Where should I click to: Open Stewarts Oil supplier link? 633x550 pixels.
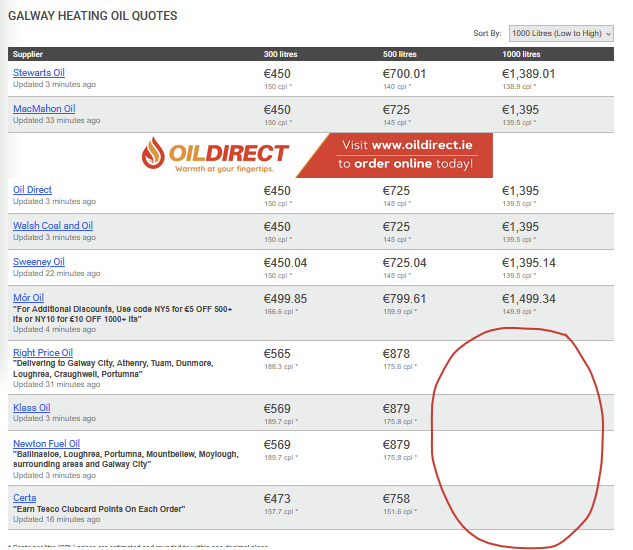tap(39, 73)
